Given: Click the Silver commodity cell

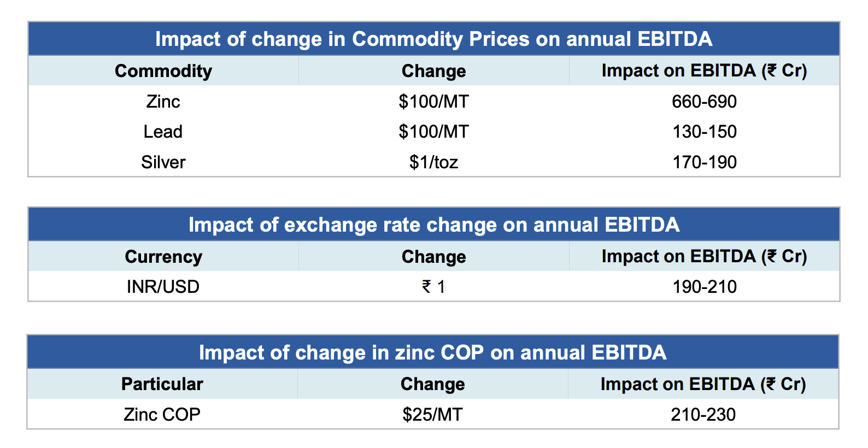Looking at the screenshot, I should [x=163, y=162].
